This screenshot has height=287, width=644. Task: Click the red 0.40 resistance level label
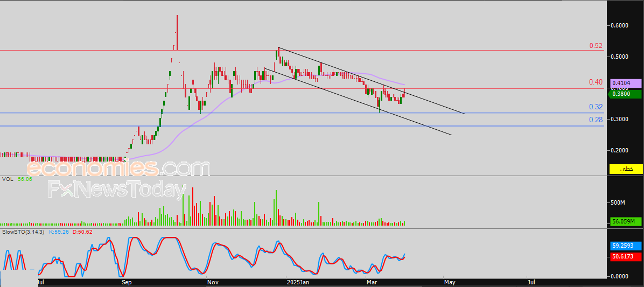tap(596, 82)
